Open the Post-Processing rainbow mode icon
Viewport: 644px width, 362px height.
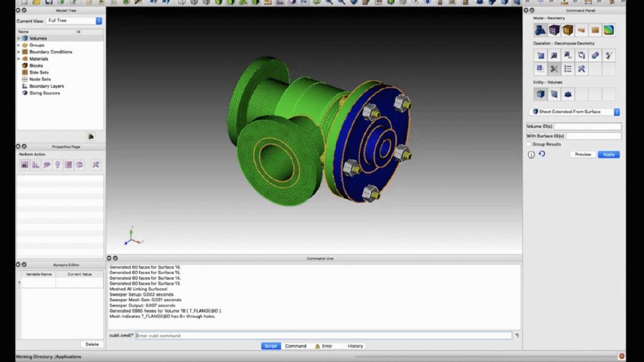point(608,30)
